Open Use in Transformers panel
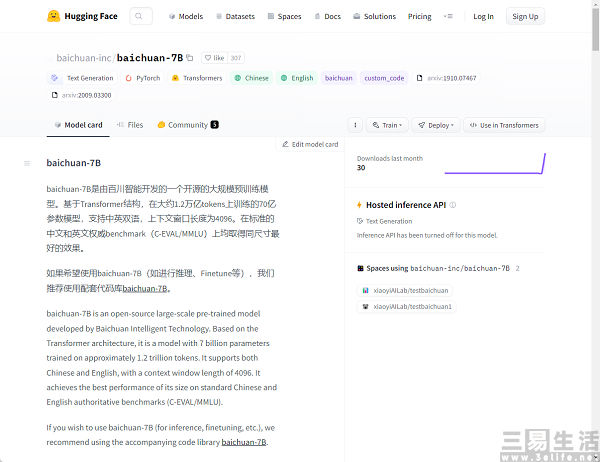600x462 pixels. tap(505, 125)
